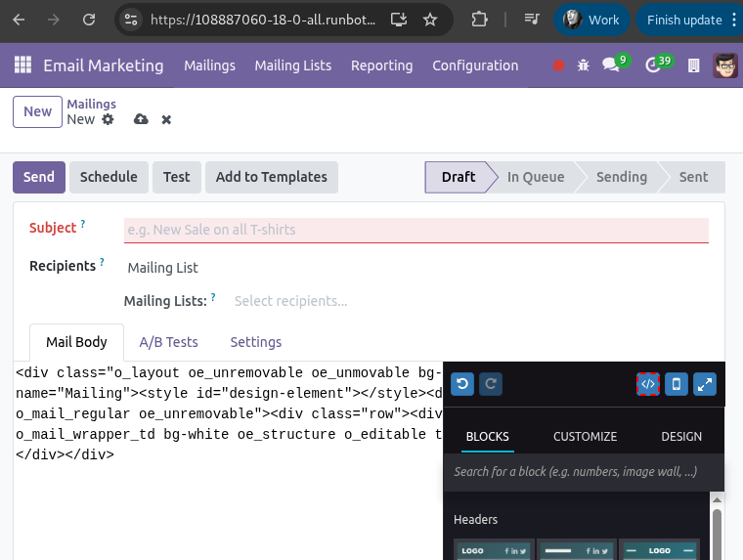
Task: Discard changes with the X icon
Action: (x=166, y=120)
